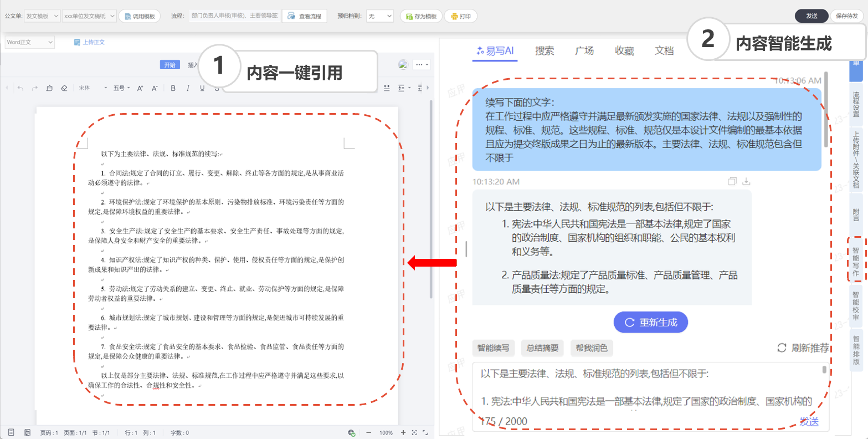This screenshot has width=868, height=439.
Task: Open the line spacing dropdown icon
Action: [404, 88]
